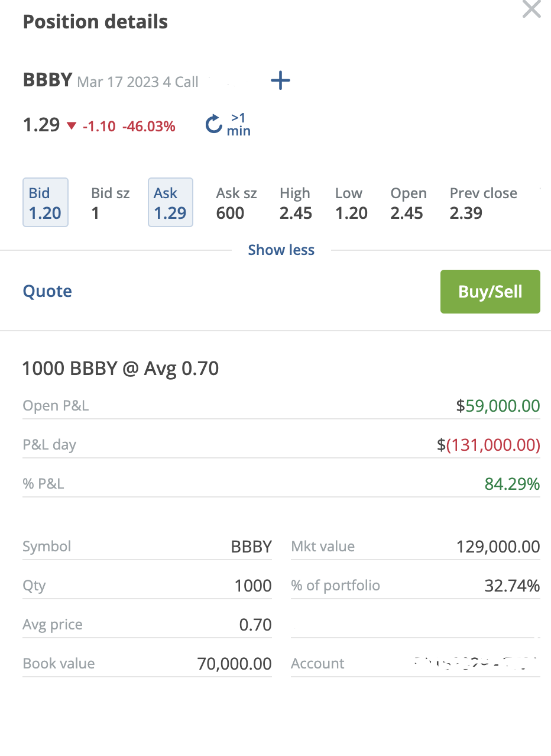Click the P&L day loss amount
Screen dimensions: 551x756
[488, 445]
